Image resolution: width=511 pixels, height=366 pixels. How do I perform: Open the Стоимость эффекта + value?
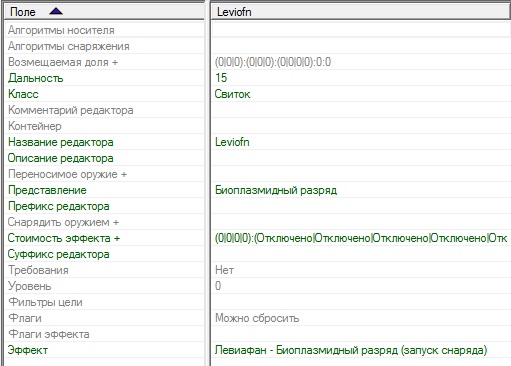tap(361, 238)
